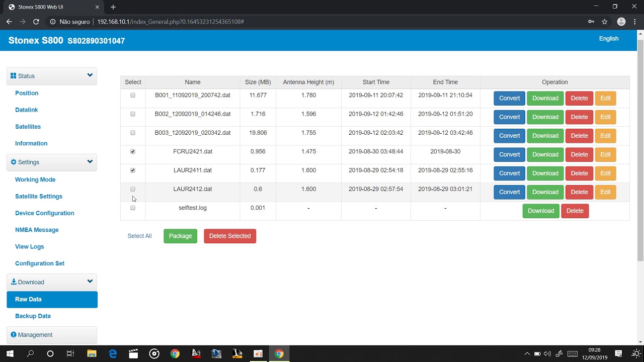Show hidden system tray icons
Screen dimensions: 644x362
pos(527,353)
